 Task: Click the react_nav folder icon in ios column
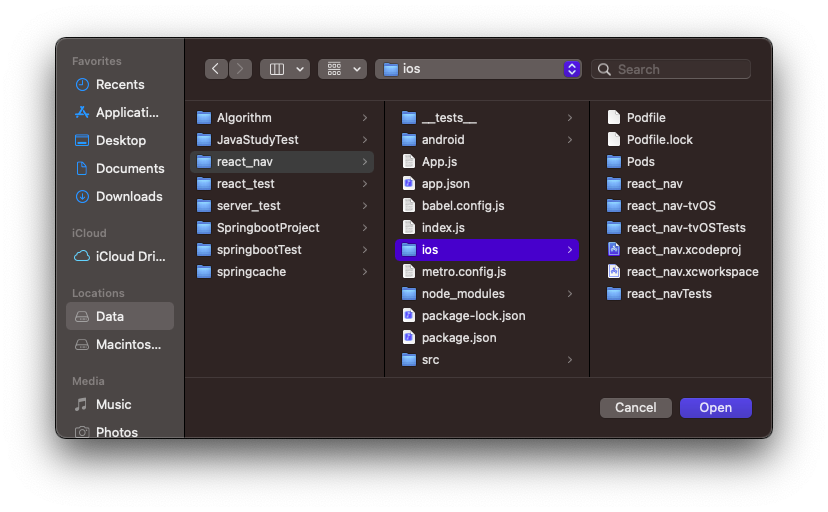coord(614,184)
